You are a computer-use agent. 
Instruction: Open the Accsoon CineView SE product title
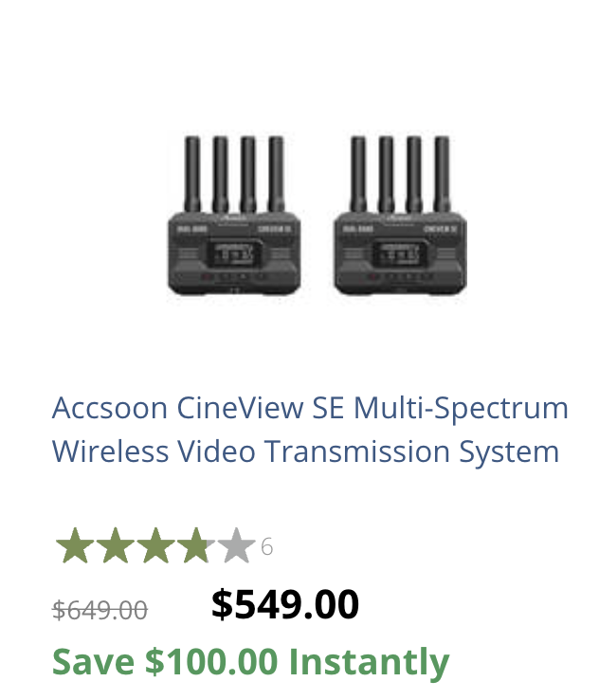point(310,408)
